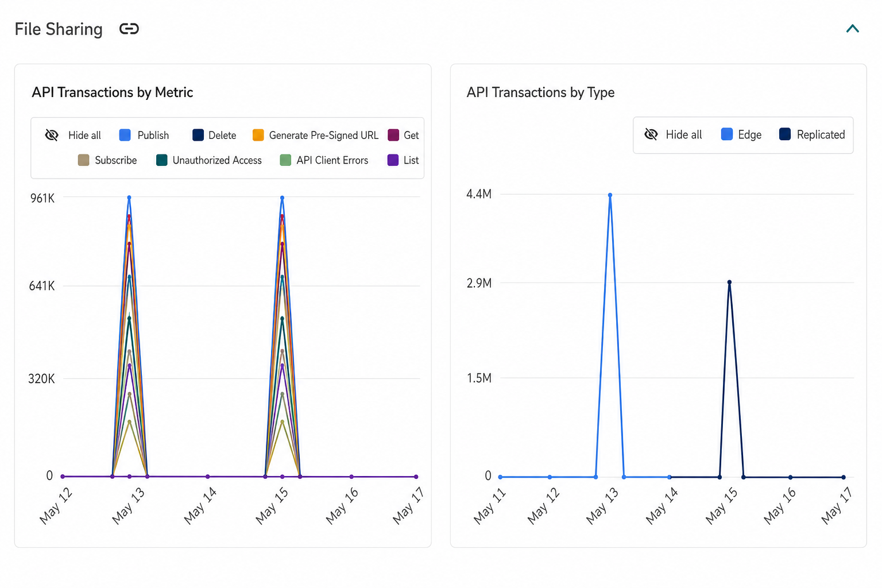Click API Client Errors legend label
Viewport: 882px width, 588px height.
pyautogui.click(x=332, y=160)
